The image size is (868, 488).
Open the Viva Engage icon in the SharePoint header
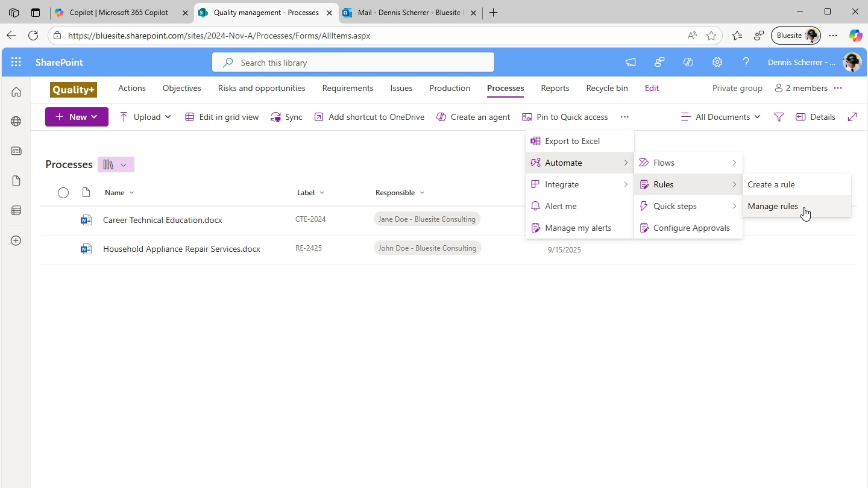(659, 62)
